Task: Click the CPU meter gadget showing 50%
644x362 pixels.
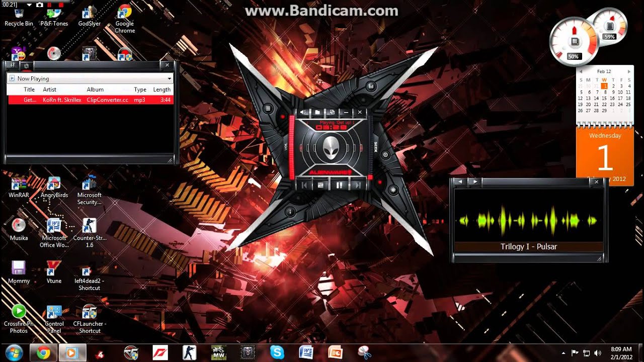Action: 575,42
